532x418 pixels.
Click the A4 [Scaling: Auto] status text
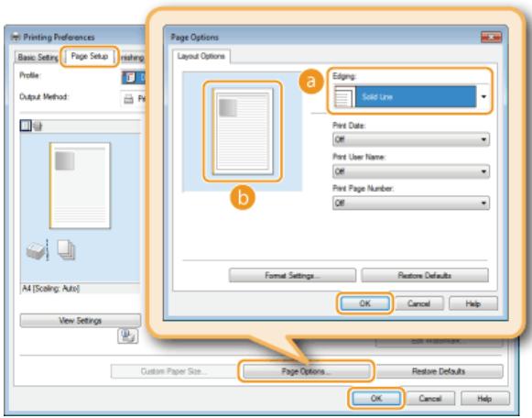click(51, 289)
